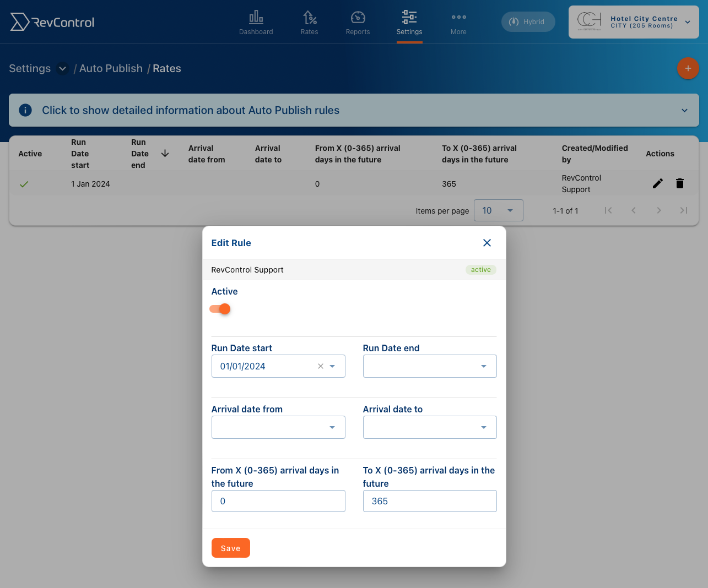Click the Edit Rule dialog title
This screenshot has height=588, width=708.
[231, 243]
